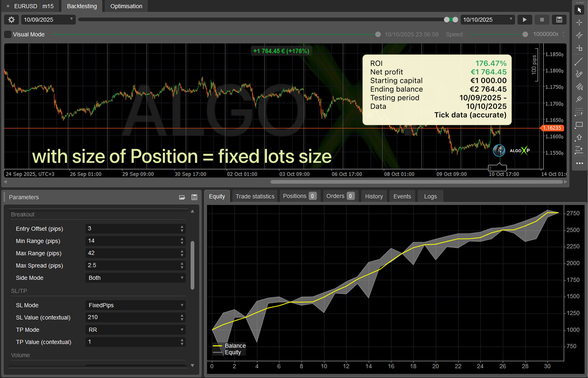Open the History tab
Viewport: 588px width, 378px height.
(x=374, y=196)
